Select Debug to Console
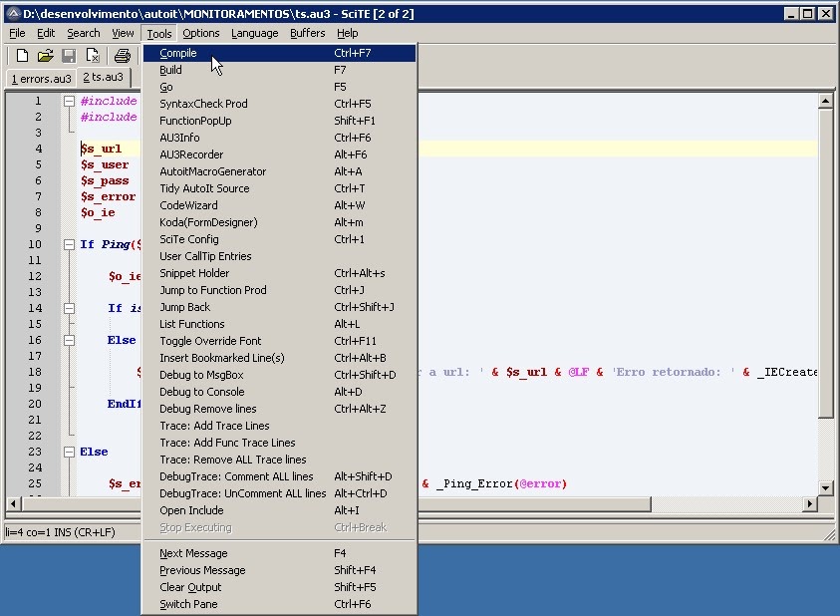The image size is (840, 616). [x=279, y=392]
